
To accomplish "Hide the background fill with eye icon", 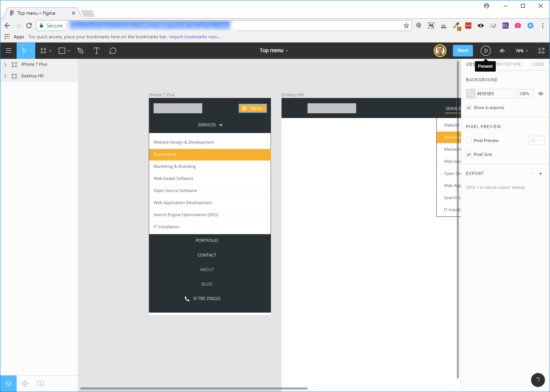I will (541, 94).
